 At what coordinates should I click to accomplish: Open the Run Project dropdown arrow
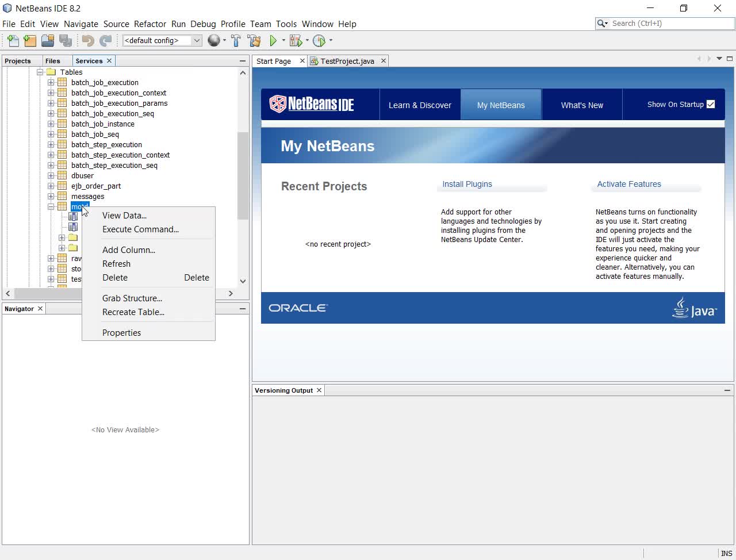[283, 40]
